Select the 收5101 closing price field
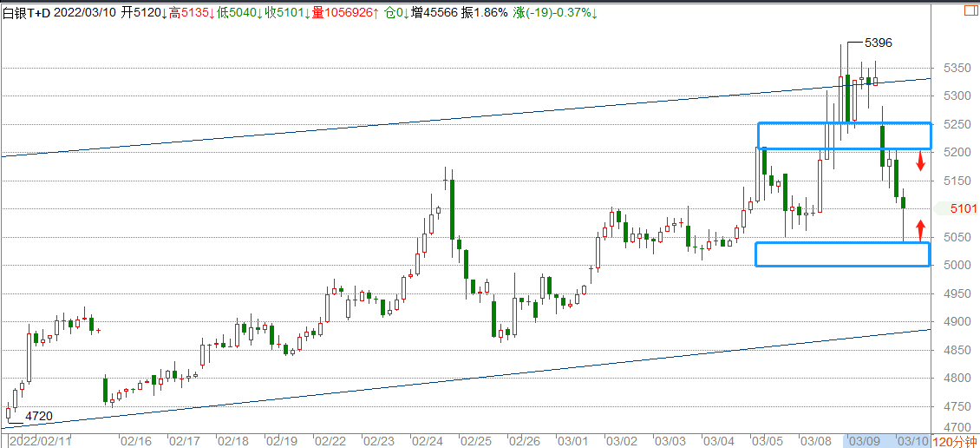The width and height of the screenshot is (980, 448). pos(286,11)
